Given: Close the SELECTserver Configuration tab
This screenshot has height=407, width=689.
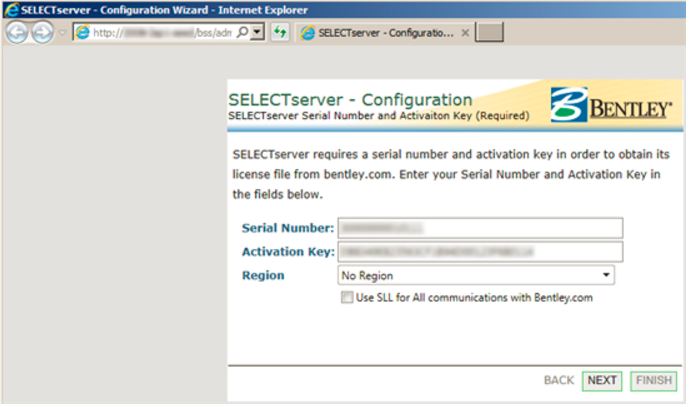Looking at the screenshot, I should tap(465, 33).
